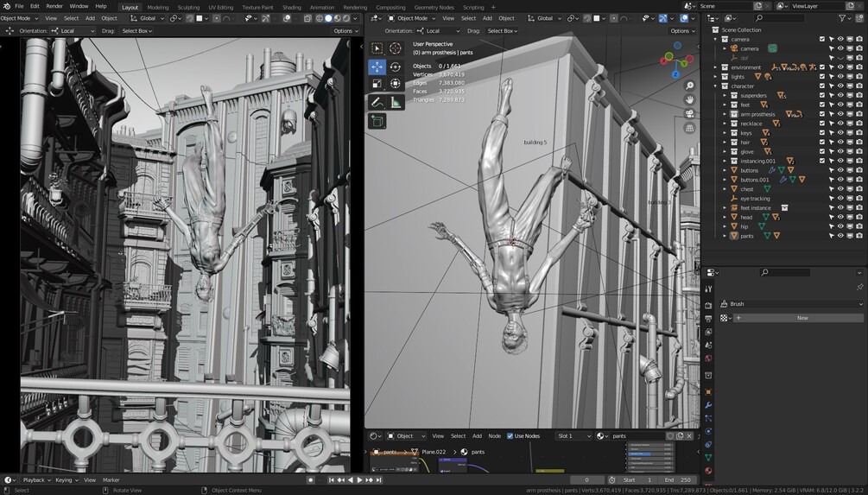
Task: Open the Tool properties tab
Action: point(708,289)
